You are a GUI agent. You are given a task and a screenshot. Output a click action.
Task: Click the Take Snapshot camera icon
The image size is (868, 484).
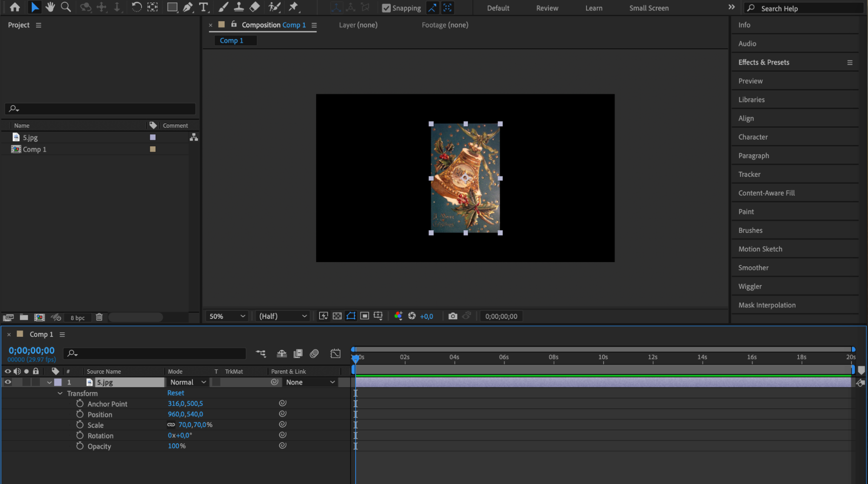[452, 316]
